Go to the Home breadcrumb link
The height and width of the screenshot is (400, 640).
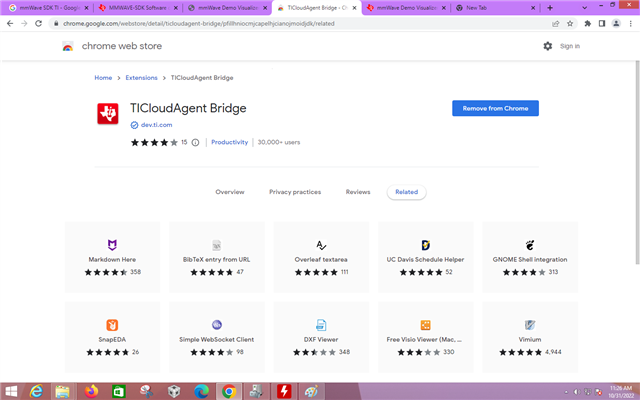point(103,78)
